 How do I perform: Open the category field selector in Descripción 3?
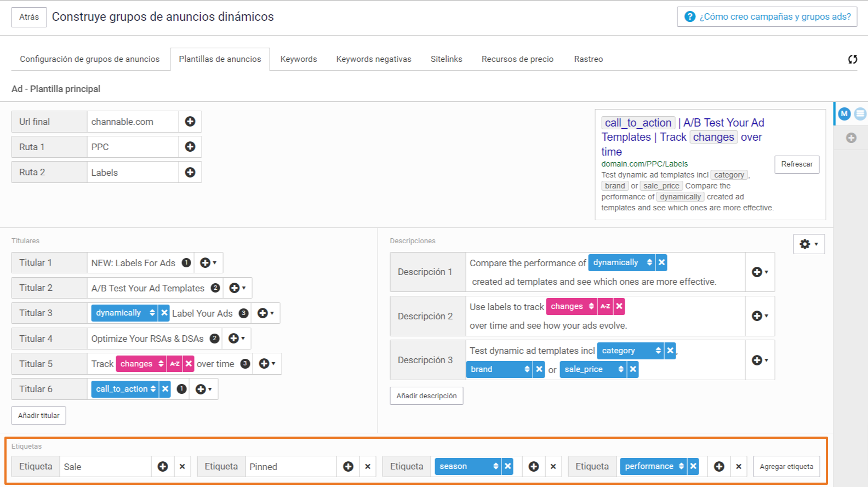tap(631, 351)
